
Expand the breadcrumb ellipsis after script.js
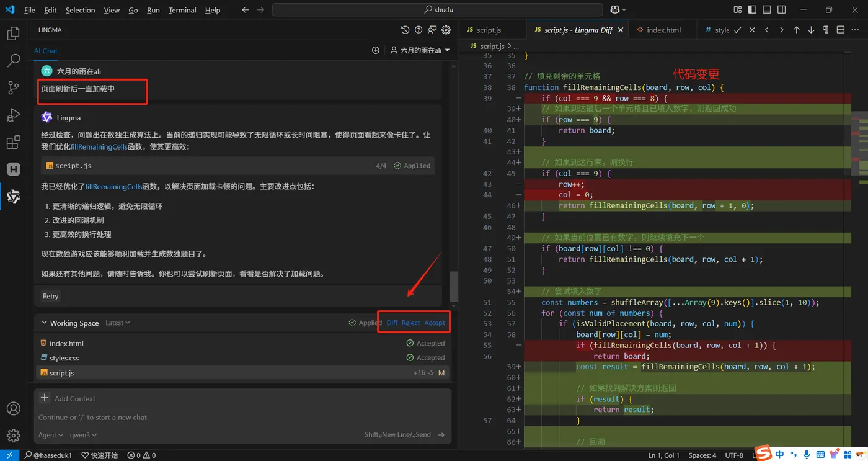point(516,46)
